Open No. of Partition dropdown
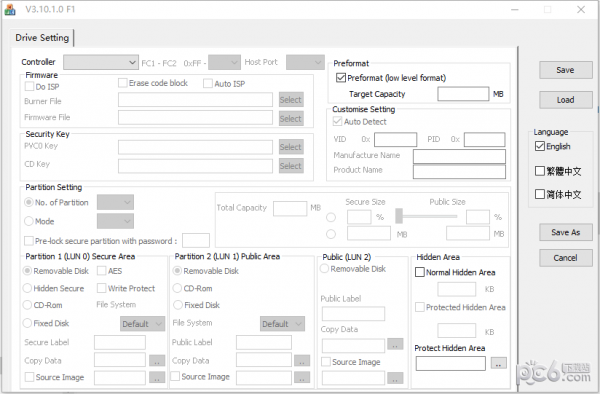 (x=115, y=202)
